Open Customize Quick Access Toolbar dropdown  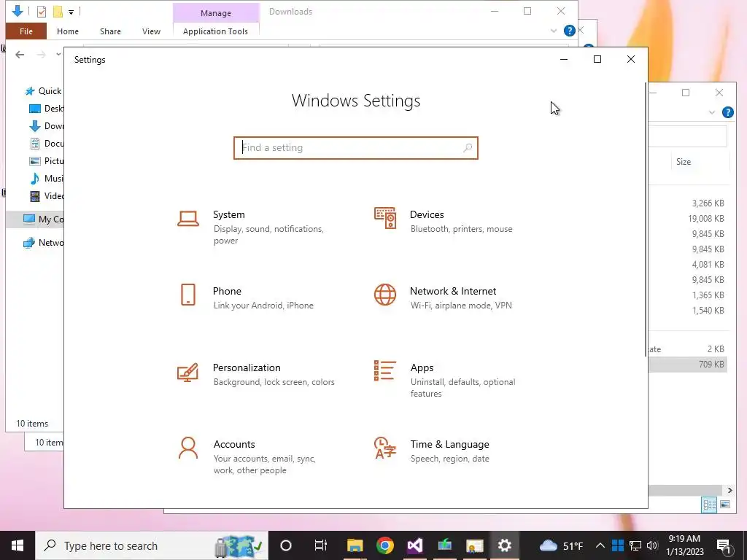point(71,12)
